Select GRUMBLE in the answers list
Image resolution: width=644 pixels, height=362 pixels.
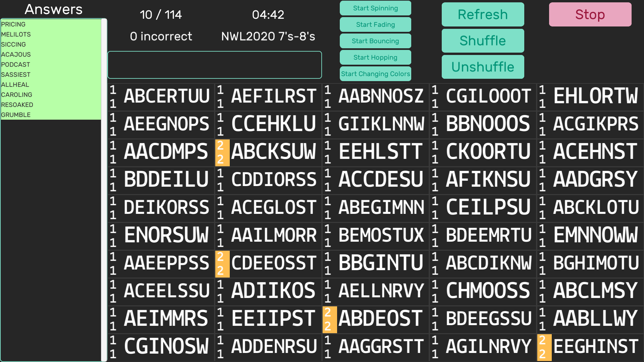[16, 115]
